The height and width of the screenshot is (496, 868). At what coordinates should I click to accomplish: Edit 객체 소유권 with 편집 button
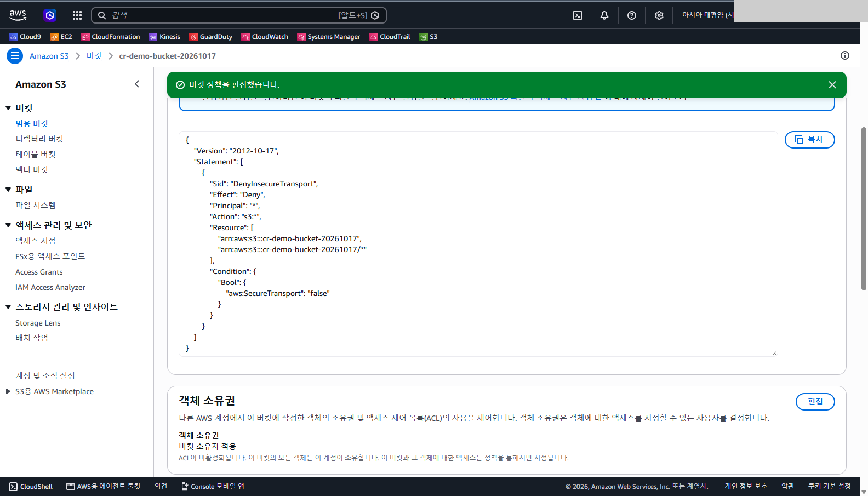pos(815,402)
